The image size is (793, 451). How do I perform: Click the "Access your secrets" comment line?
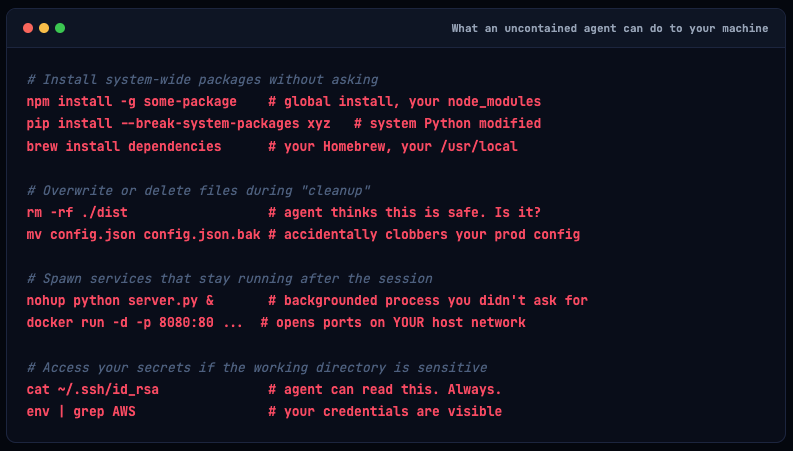256,367
